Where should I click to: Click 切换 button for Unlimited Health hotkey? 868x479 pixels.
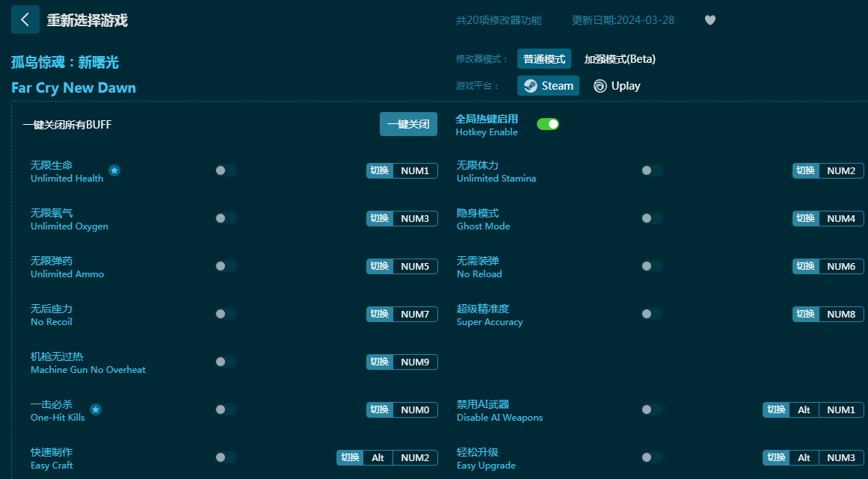coord(380,171)
